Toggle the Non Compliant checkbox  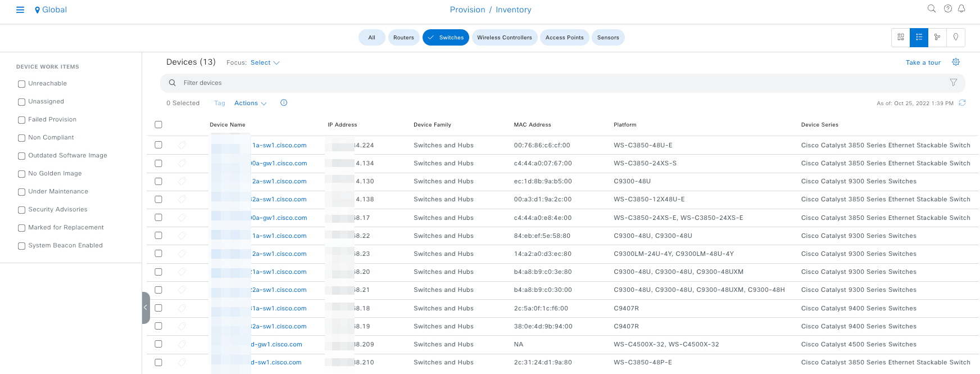[x=21, y=138]
